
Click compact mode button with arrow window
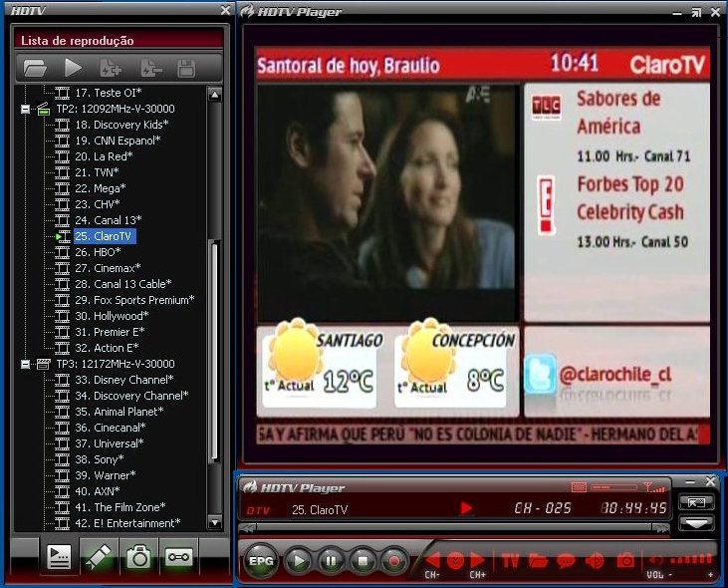(696, 503)
